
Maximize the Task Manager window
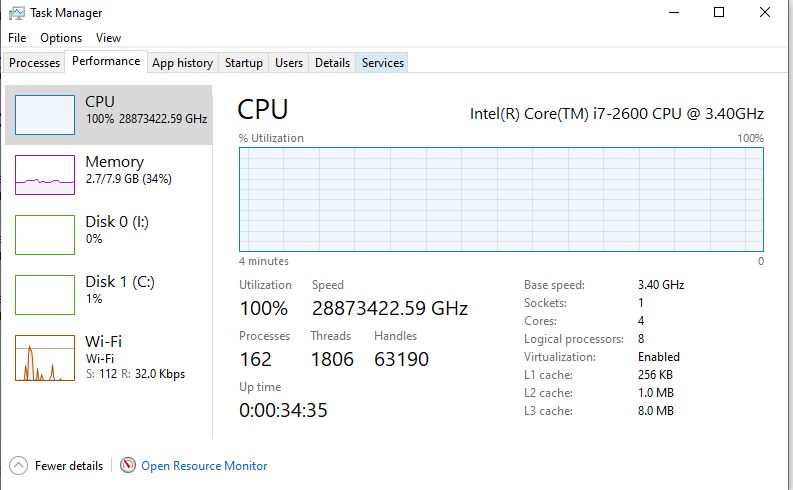click(719, 12)
